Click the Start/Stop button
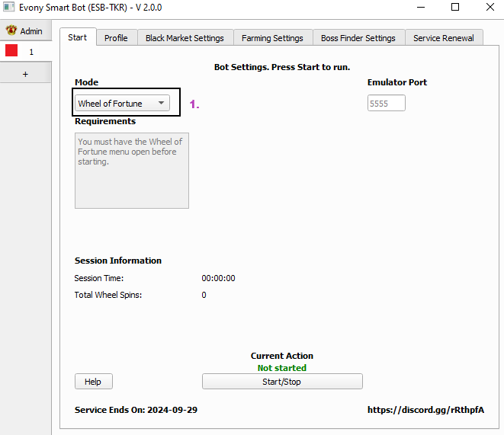Viewport: 504px width, 435px height. (x=282, y=382)
